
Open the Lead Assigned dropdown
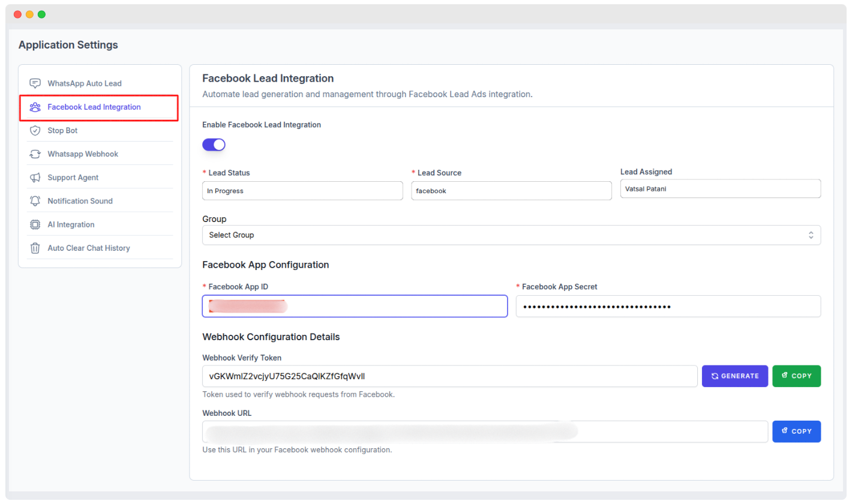pyautogui.click(x=720, y=188)
